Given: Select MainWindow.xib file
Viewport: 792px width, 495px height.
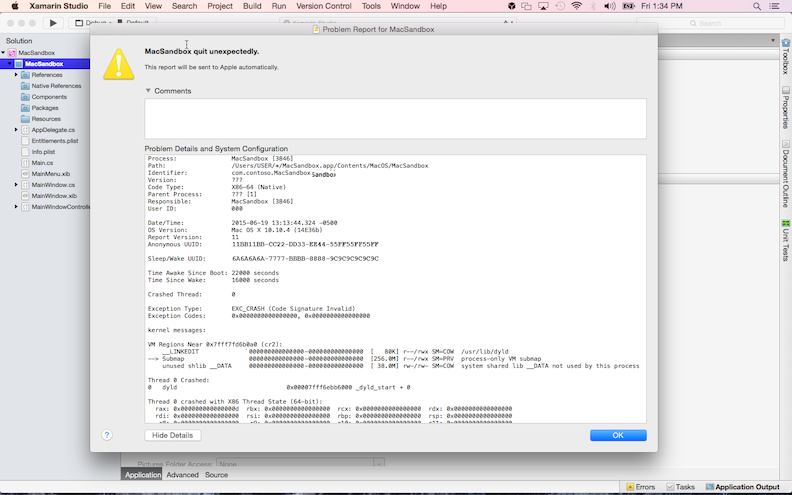Looking at the screenshot, I should click(54, 196).
